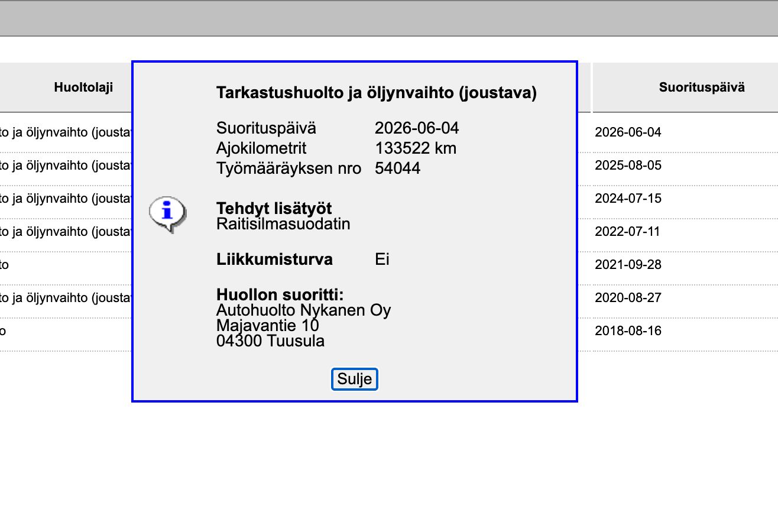Click the blue info speech bubble icon
The image size is (778, 532).
click(168, 214)
